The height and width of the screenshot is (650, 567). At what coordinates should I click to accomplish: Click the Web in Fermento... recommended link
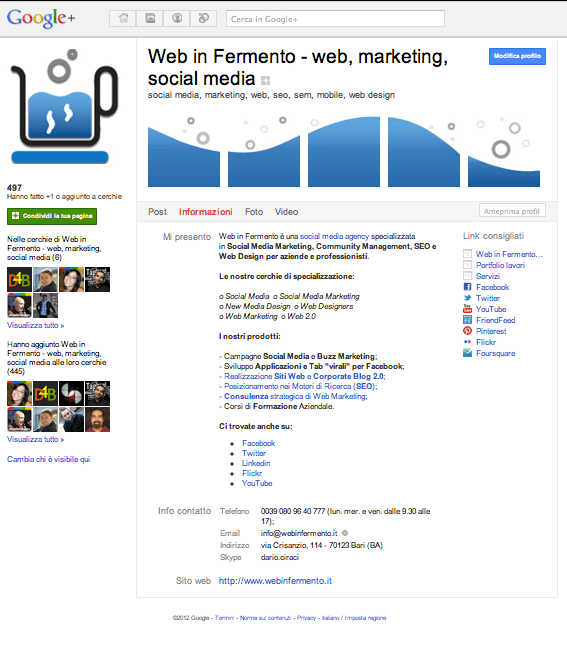click(x=509, y=254)
